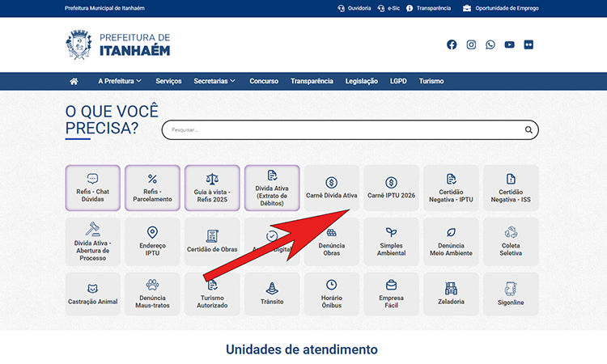607x364 pixels.
Task: Expand the A Prefeitura dropdown menu
Action: tap(120, 81)
